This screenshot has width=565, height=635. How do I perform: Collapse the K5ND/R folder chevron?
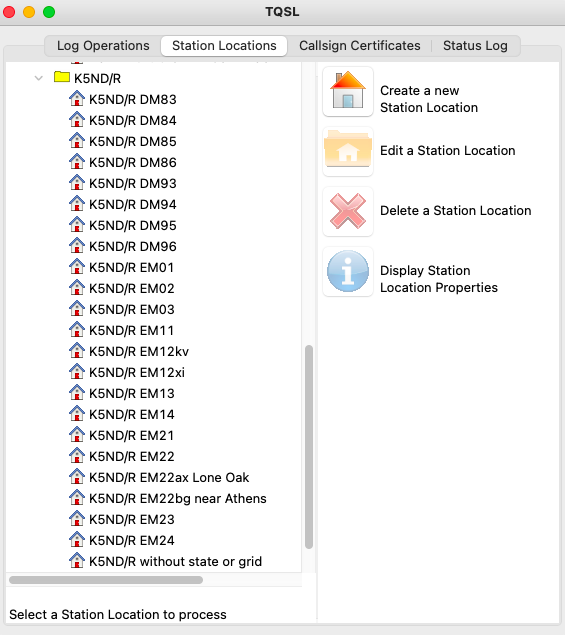(39, 78)
